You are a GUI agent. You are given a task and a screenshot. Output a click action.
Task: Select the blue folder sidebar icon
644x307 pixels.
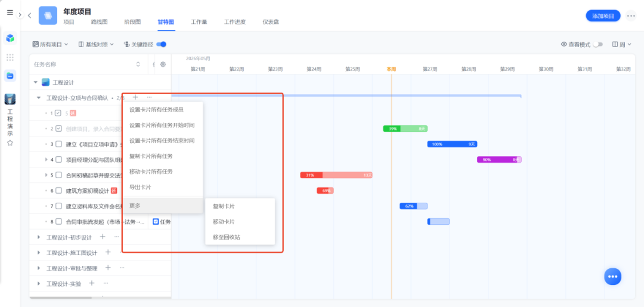[x=10, y=76]
